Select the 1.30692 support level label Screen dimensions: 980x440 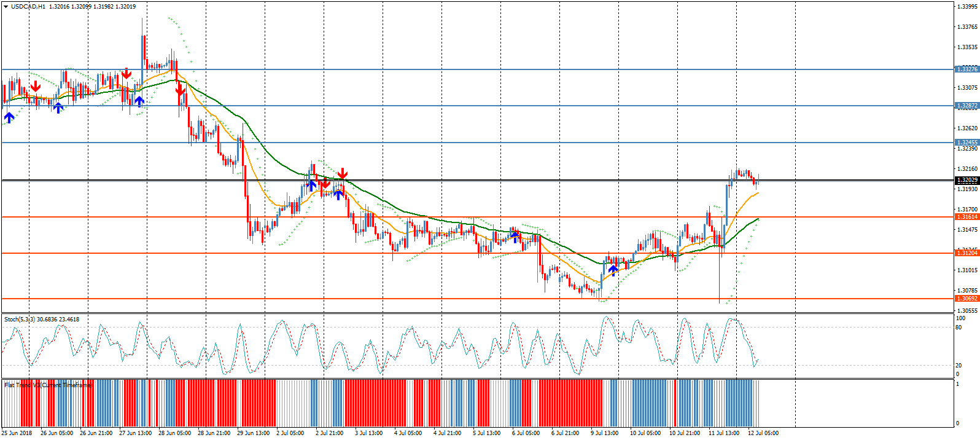coord(966,299)
